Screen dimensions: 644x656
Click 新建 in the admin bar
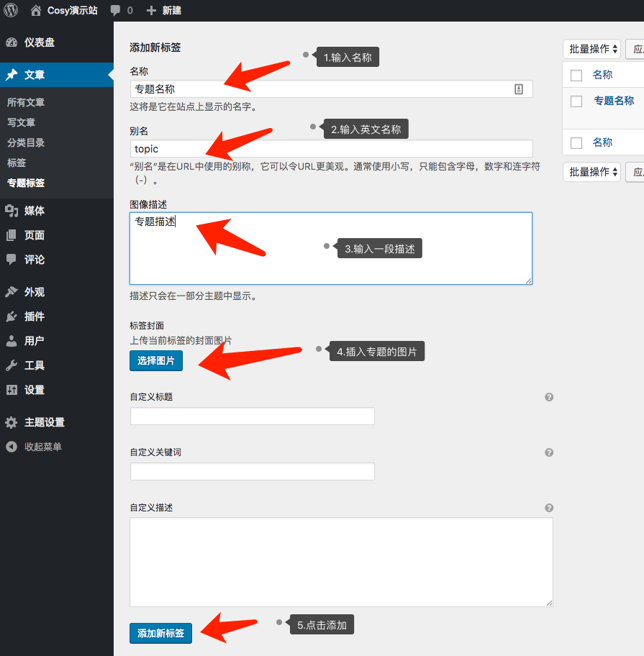pos(171,11)
